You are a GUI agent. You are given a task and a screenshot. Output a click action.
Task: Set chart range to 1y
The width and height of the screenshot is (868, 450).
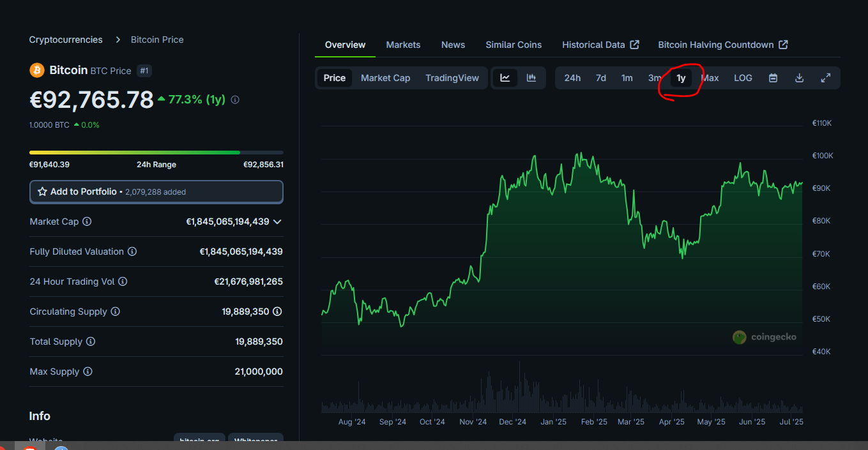[681, 78]
